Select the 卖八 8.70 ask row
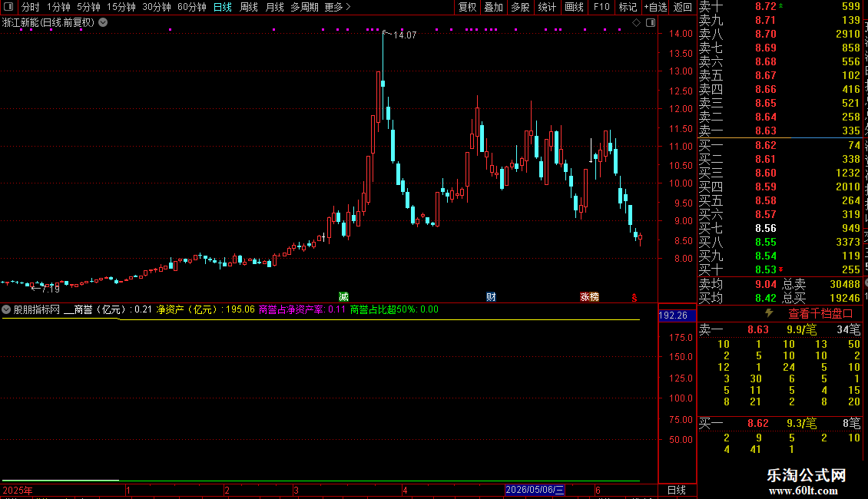 click(x=780, y=34)
